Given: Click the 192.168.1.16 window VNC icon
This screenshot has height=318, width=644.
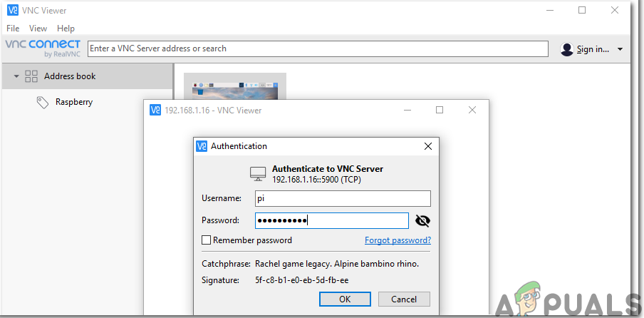Looking at the screenshot, I should (155, 111).
